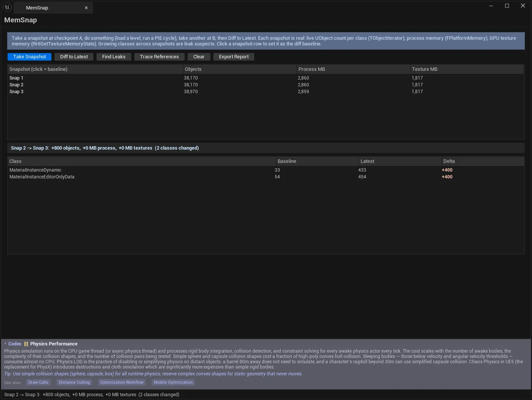Sort by Texture MB column header
Image resolution: width=532 pixels, height=400 pixels.
tap(467, 69)
